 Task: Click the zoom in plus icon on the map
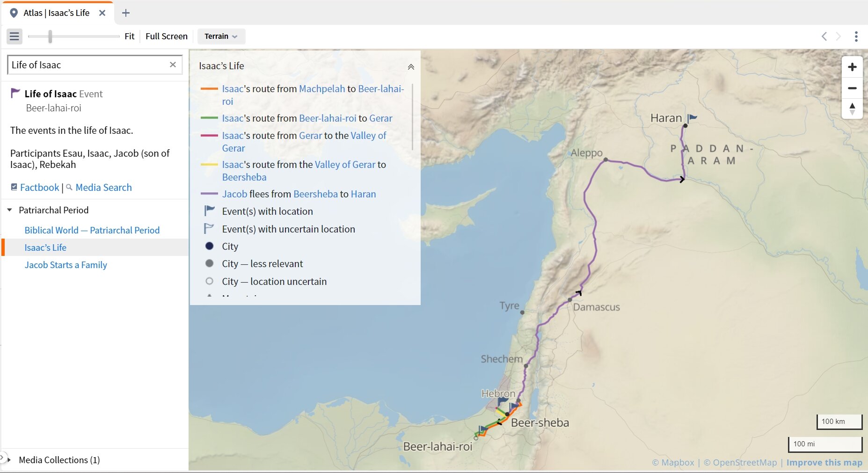[x=853, y=66]
